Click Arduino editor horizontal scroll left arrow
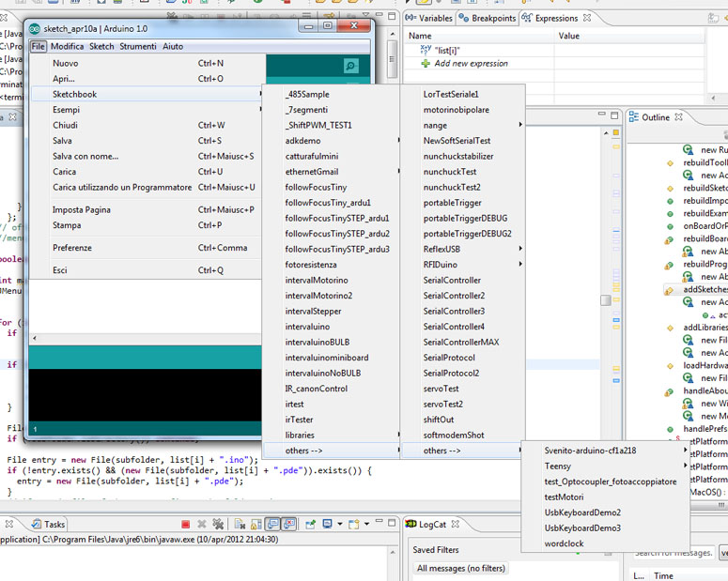728x581 pixels. [35, 338]
